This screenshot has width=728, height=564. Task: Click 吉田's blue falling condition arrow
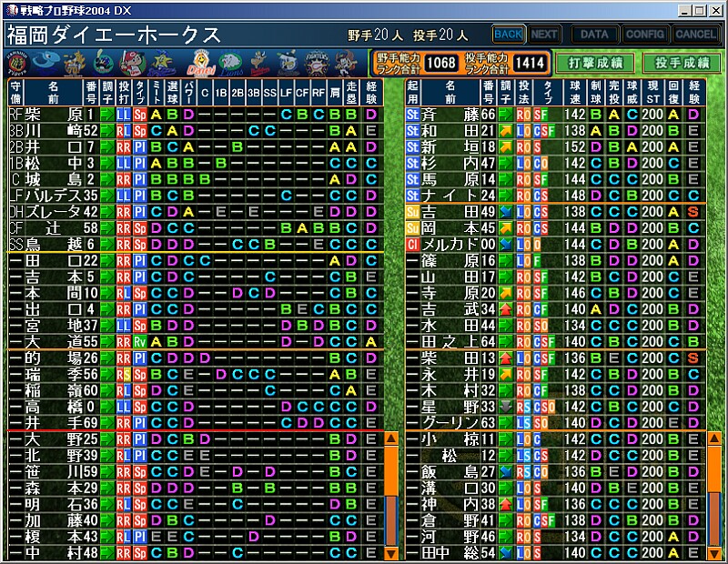point(505,212)
